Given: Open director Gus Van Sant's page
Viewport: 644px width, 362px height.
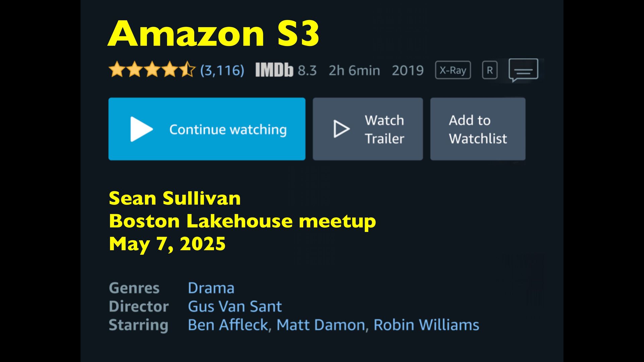Looking at the screenshot, I should [235, 306].
